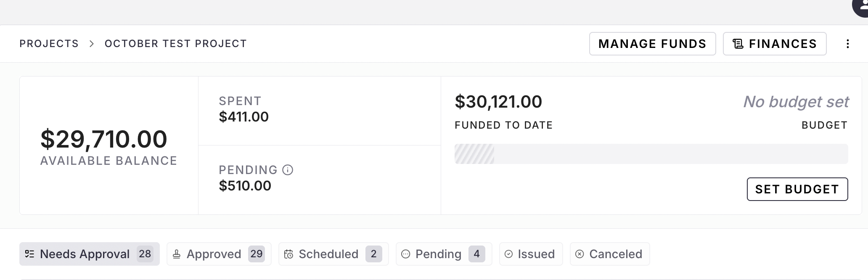Click the checkmark circle icon on Issued
The image size is (868, 280).
tap(508, 254)
